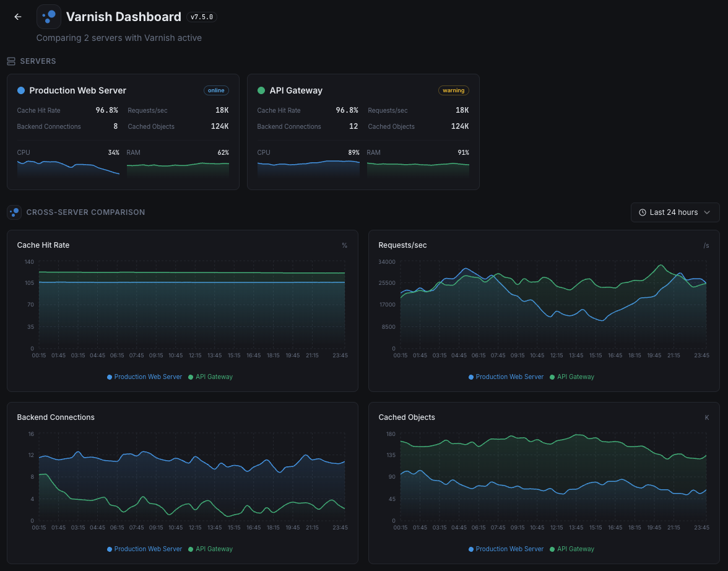The image size is (728, 571).
Task: Click the v7.5.0 version badge
Action: tap(201, 17)
